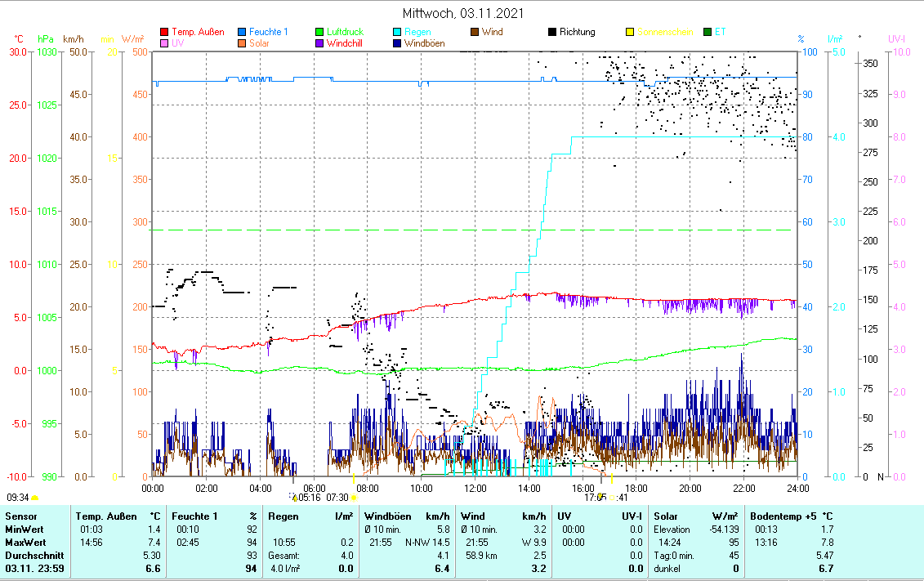Click the Regen column header in table
The height and width of the screenshot is (581, 924).
[x=284, y=516]
